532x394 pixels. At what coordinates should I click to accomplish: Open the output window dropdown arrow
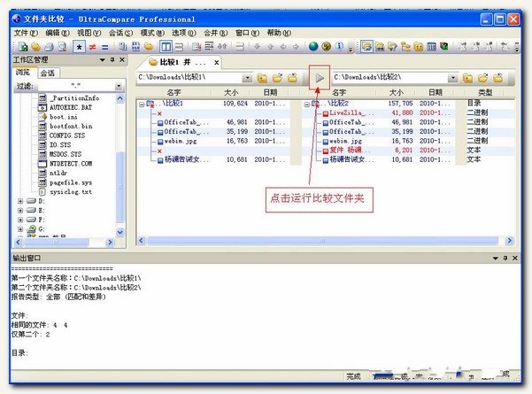click(495, 259)
